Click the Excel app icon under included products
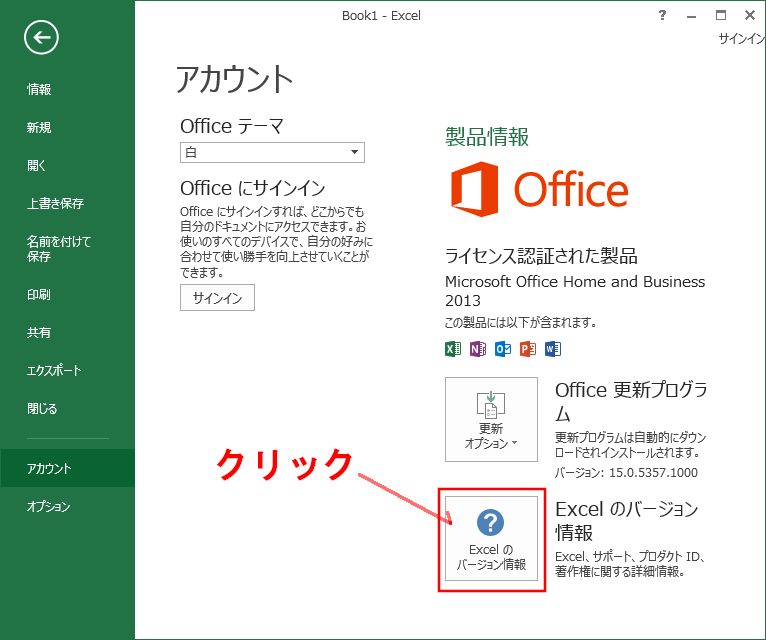766x640 pixels. tap(453, 349)
